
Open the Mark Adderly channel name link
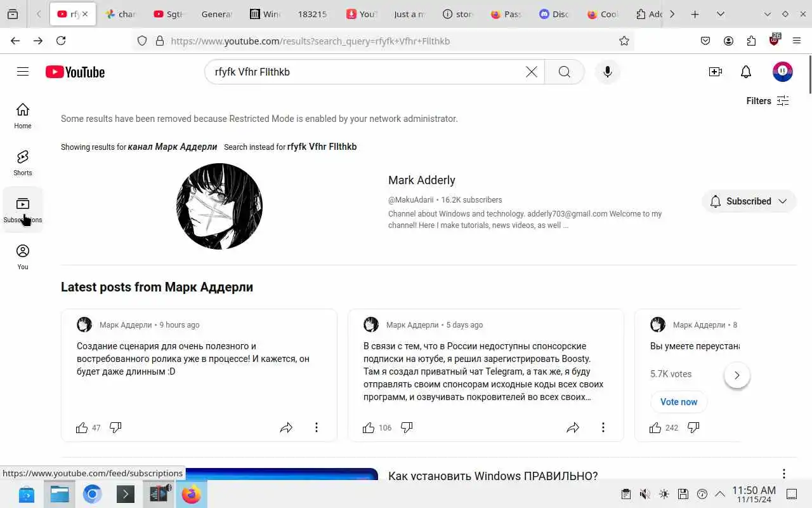422,180
